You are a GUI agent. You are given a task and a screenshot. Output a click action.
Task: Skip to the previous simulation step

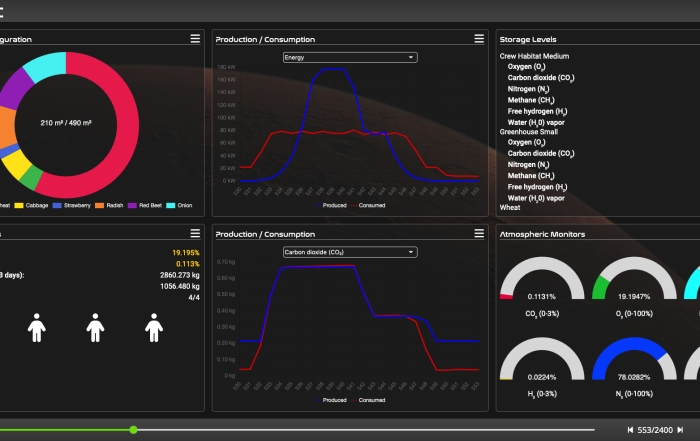pos(630,430)
